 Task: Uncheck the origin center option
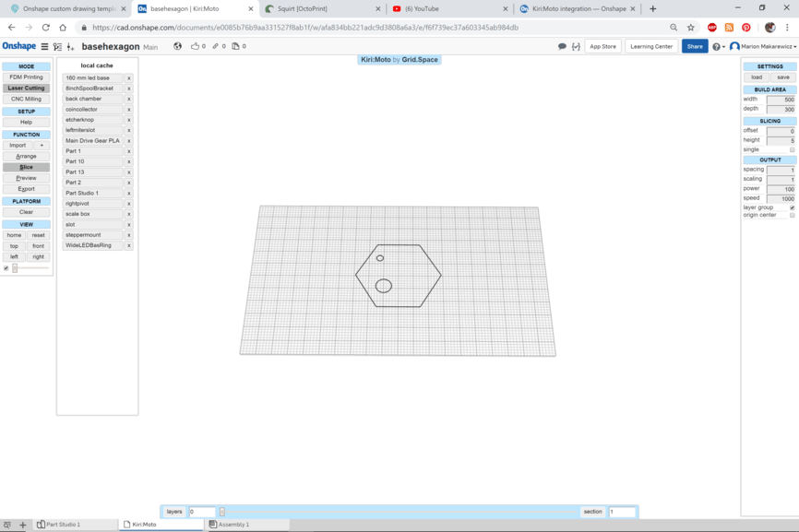[x=792, y=214]
